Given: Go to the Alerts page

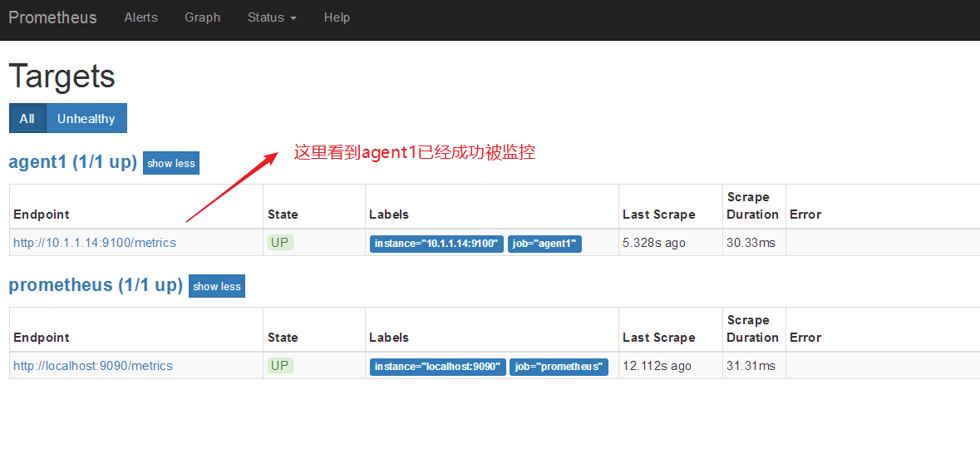Looking at the screenshot, I should pyautogui.click(x=140, y=17).
